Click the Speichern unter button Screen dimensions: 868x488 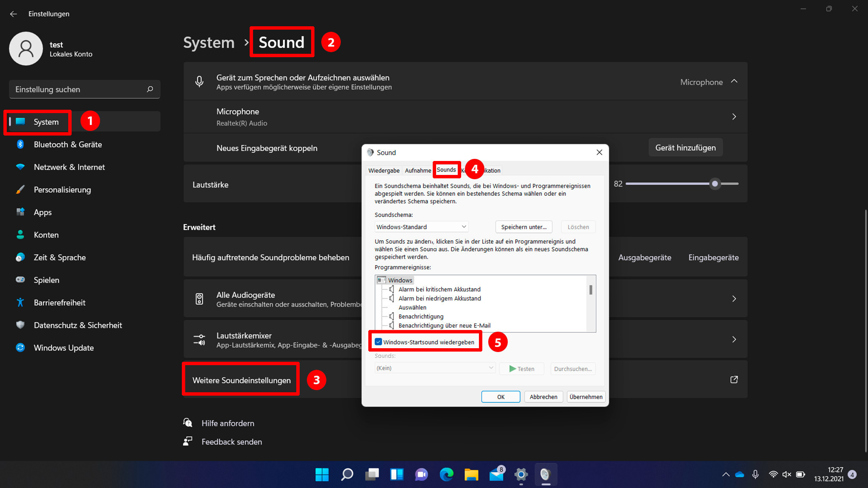524,227
